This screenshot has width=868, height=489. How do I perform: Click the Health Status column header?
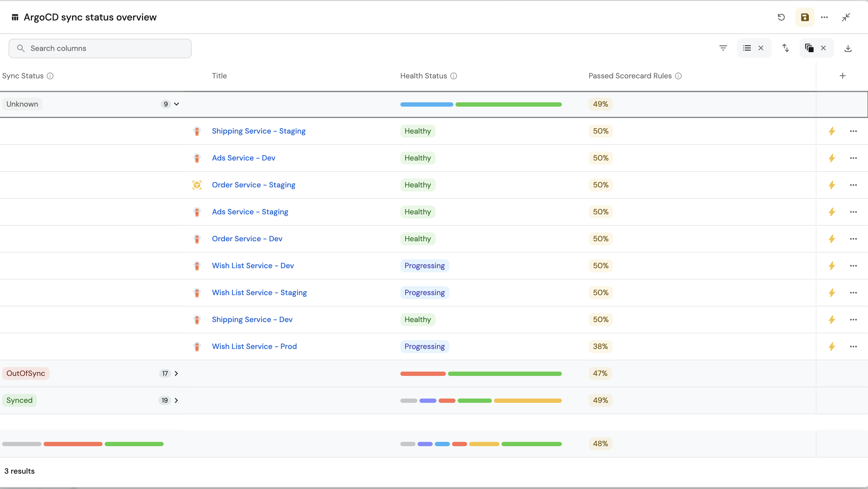(x=423, y=76)
